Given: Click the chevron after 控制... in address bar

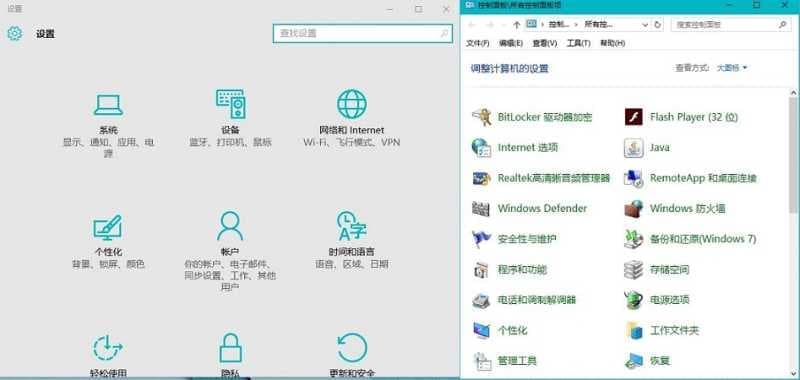Looking at the screenshot, I should point(577,24).
